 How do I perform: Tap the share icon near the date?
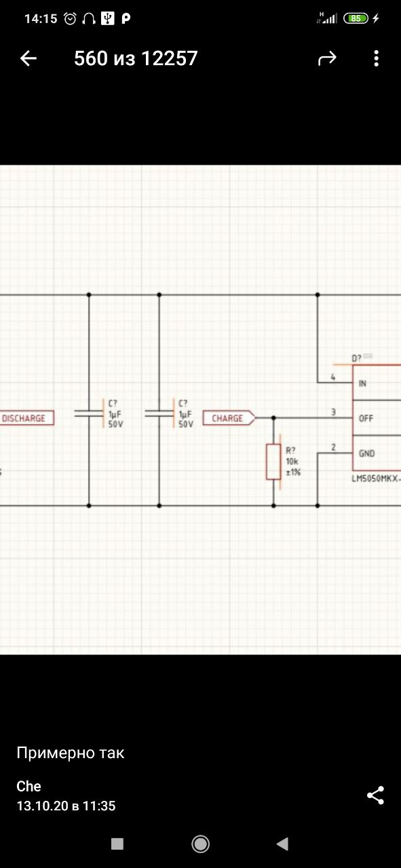[375, 795]
